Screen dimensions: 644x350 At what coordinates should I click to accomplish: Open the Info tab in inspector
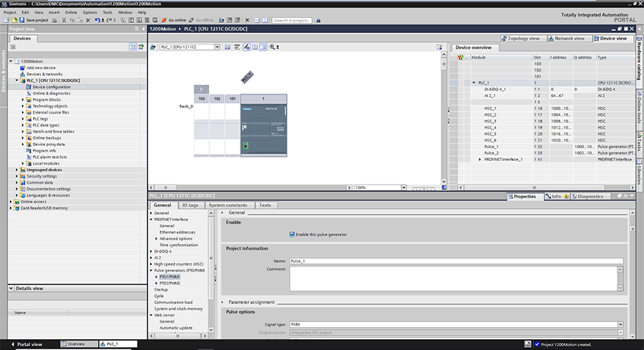tap(556, 196)
